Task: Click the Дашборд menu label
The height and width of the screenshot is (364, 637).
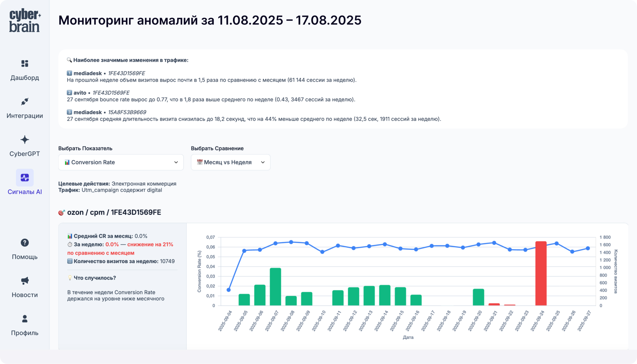Action: tap(25, 78)
